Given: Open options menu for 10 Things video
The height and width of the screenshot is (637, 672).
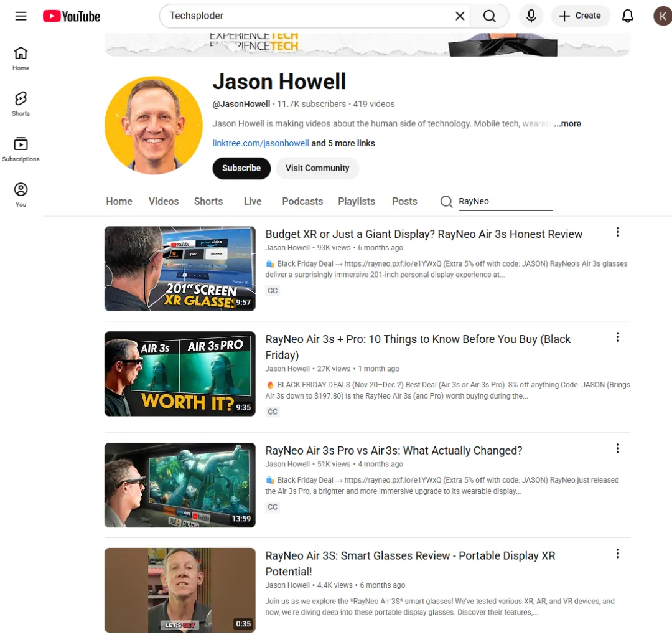Looking at the screenshot, I should [618, 337].
